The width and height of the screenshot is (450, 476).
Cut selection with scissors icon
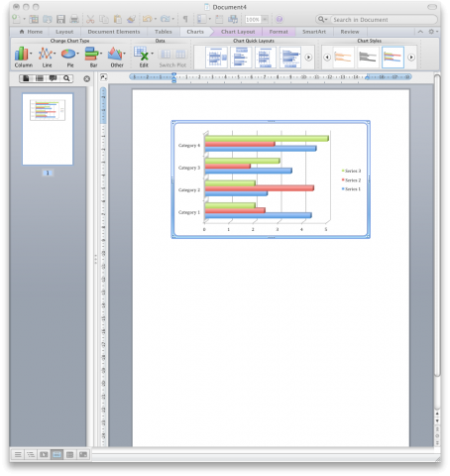coord(90,19)
